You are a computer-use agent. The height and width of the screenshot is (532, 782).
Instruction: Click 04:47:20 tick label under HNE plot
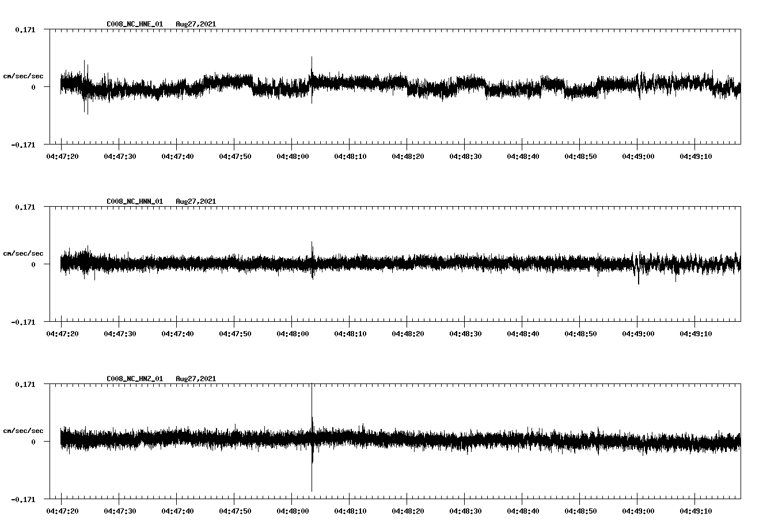point(63,157)
